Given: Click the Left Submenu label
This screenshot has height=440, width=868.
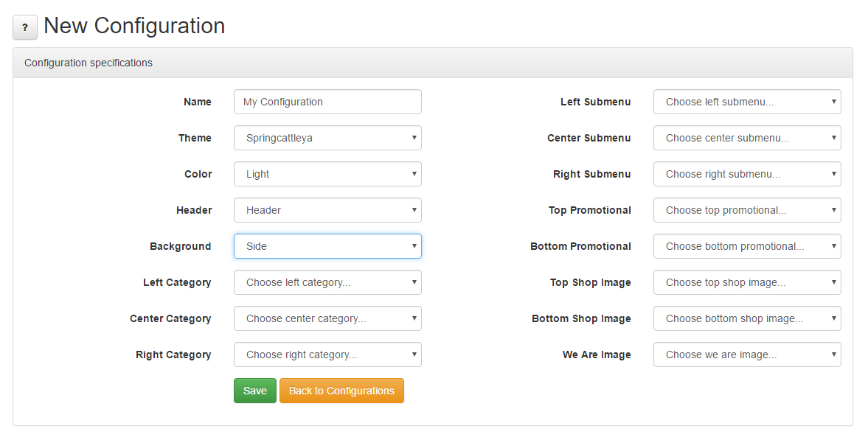Looking at the screenshot, I should tap(596, 102).
